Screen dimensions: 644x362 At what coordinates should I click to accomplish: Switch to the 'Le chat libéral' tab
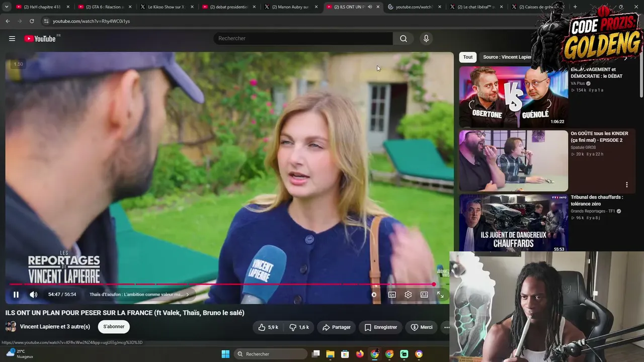476,7
